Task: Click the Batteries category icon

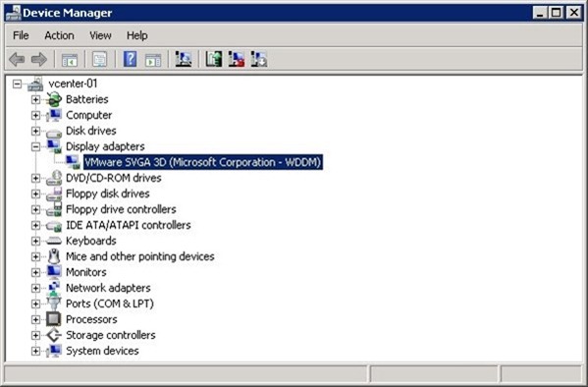Action: click(54, 99)
